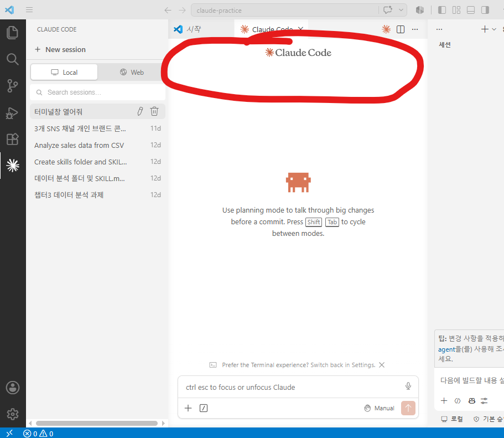Open the 기본 승인 selector with the shield icon
This screenshot has height=438, width=504.
[489, 419]
